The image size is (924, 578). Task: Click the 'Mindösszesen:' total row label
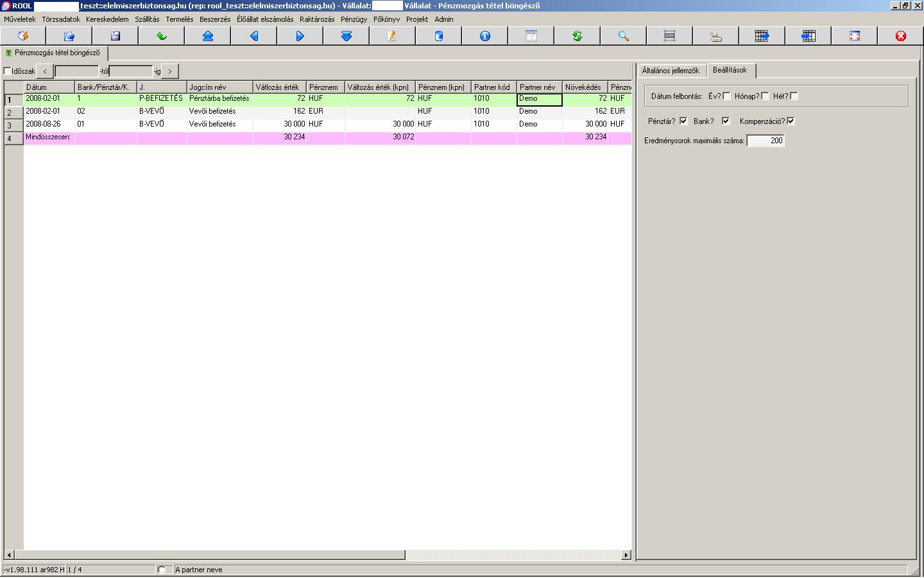pyautogui.click(x=48, y=137)
